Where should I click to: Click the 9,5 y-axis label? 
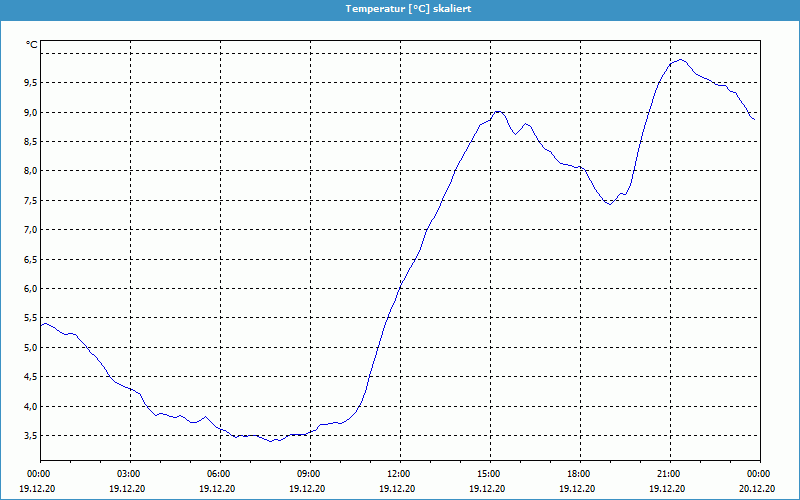(30, 83)
